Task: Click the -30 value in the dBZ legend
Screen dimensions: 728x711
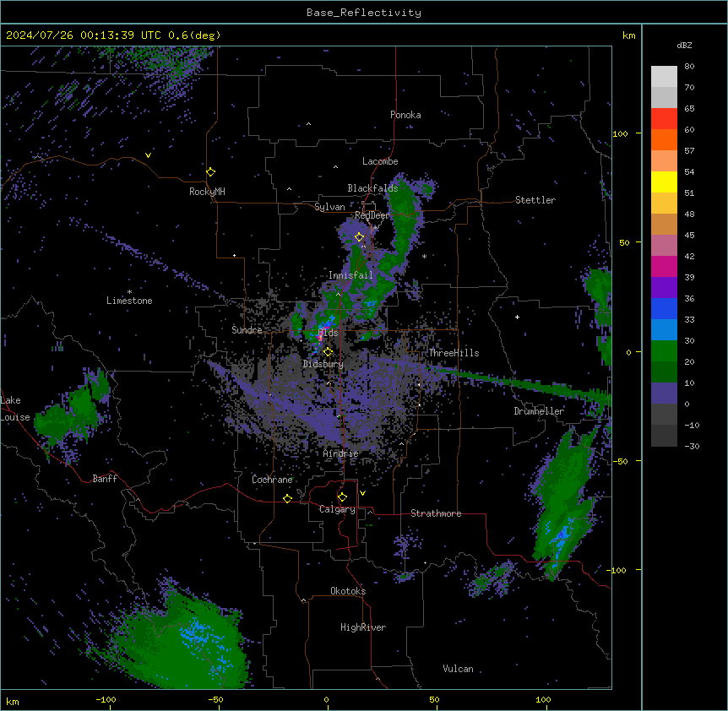Action: pos(692,446)
